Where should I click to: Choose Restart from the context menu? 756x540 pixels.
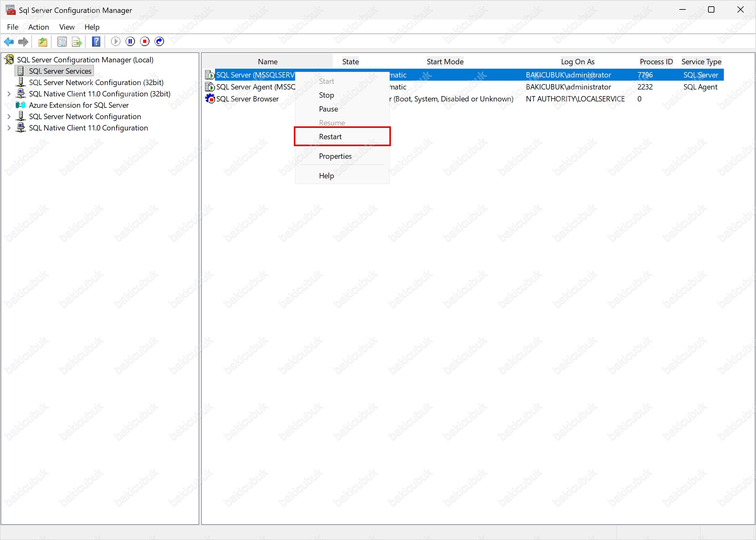330,137
